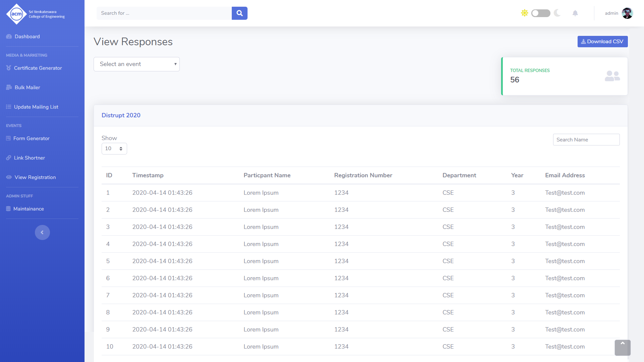Viewport: 644px width, 362px height.
Task: Click the Download CSV button
Action: (602, 42)
